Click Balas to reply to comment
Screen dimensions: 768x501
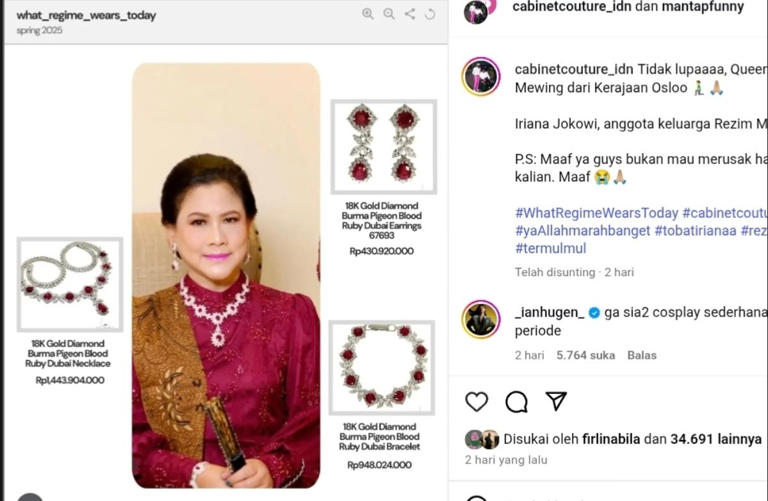tap(642, 355)
